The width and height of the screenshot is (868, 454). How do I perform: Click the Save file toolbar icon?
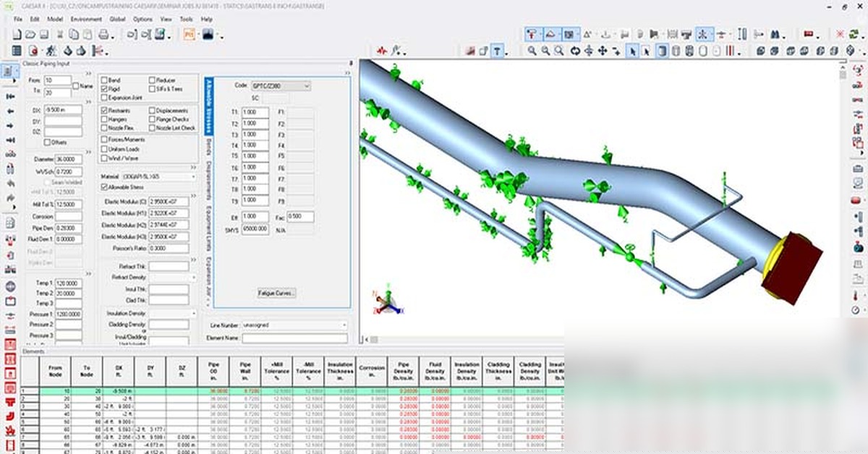44,34
